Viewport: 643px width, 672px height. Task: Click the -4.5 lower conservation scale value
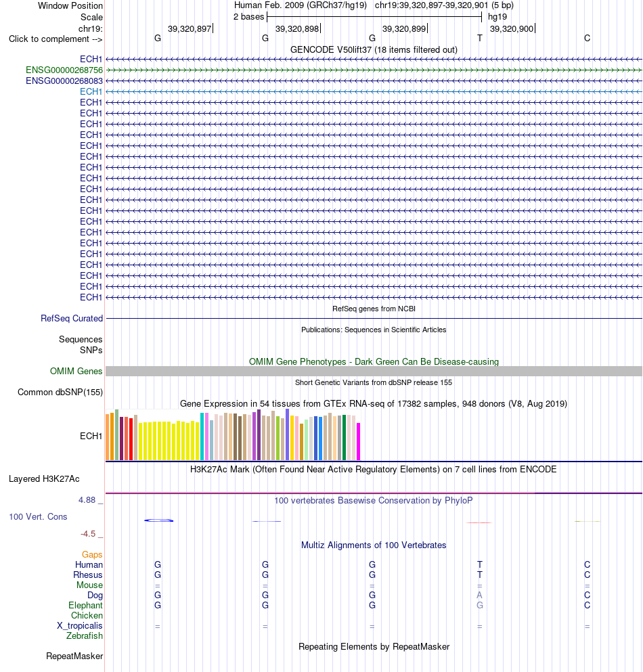point(88,534)
